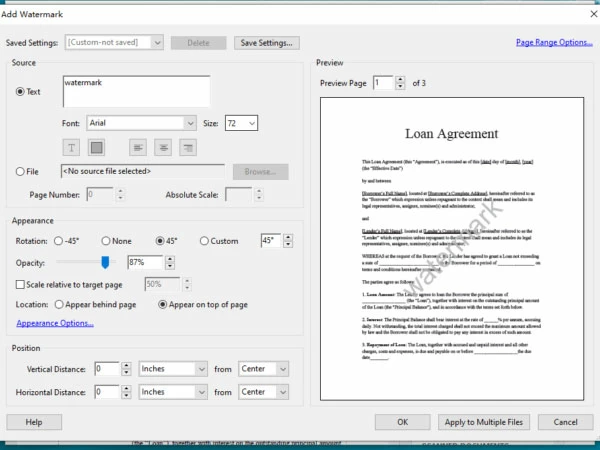Set rotation to None
The width and height of the screenshot is (600, 450).
pos(106,241)
